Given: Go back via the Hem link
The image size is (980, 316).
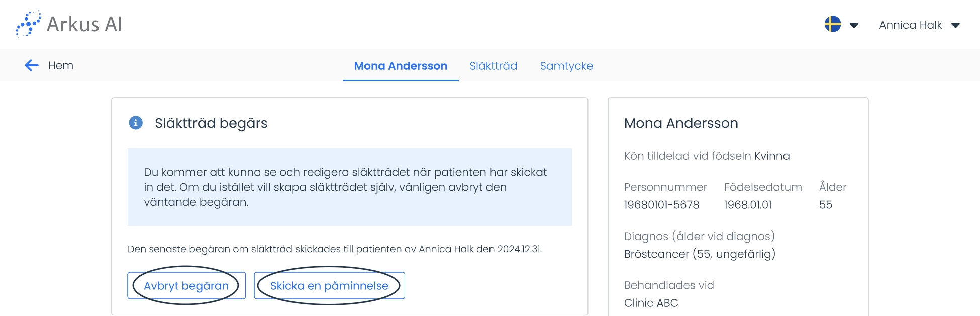Looking at the screenshot, I should (x=61, y=65).
